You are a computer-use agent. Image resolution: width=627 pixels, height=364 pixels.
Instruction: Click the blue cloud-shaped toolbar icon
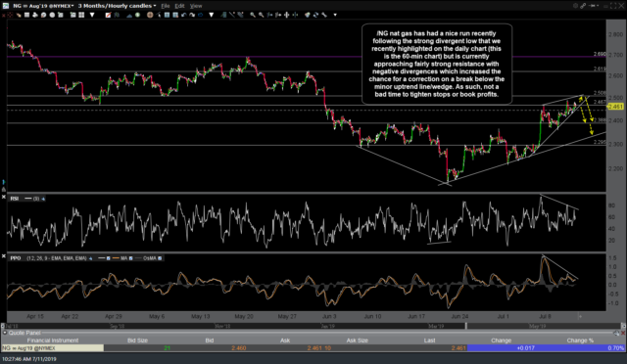[x=201, y=15]
